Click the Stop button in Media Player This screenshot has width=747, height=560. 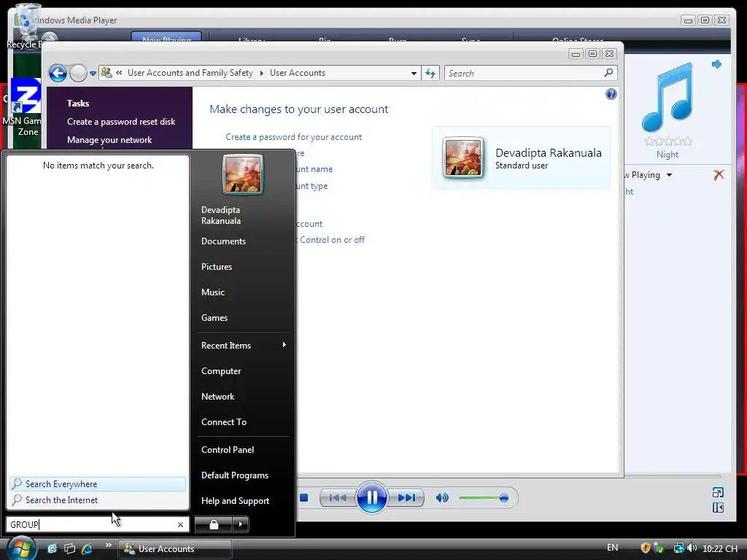[304, 498]
